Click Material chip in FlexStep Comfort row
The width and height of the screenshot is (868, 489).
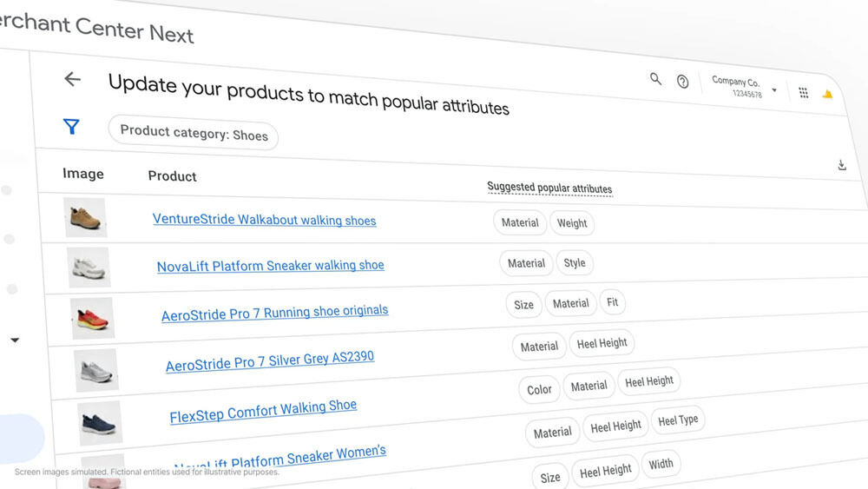coord(589,386)
